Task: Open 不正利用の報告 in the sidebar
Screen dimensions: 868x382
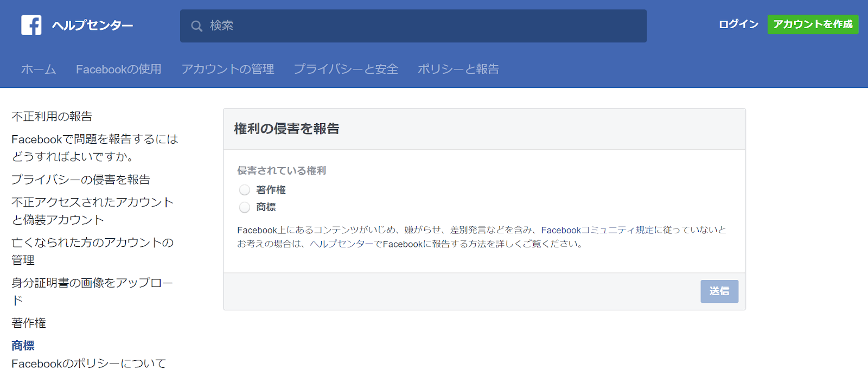Action: [x=52, y=116]
